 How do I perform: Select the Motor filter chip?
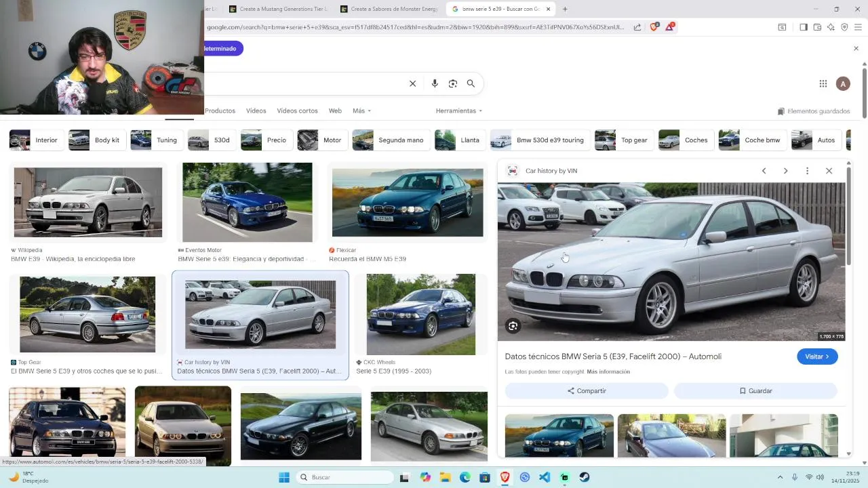coord(322,140)
